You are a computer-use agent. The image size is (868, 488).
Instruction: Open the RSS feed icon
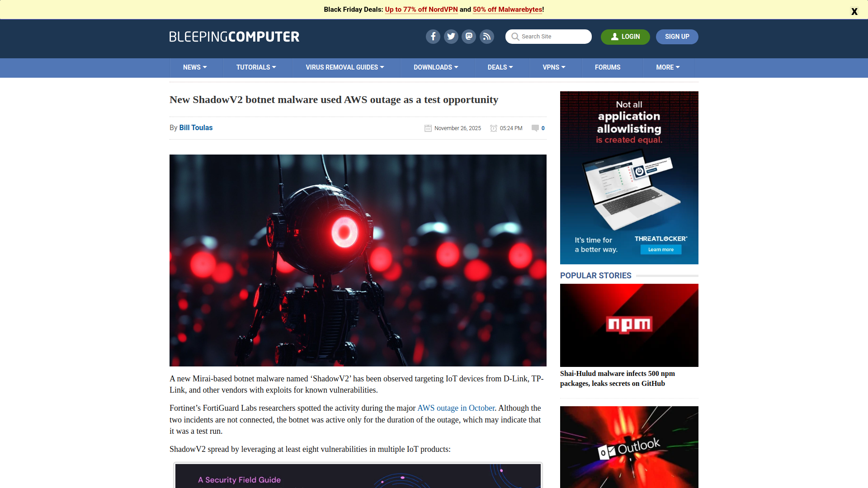click(486, 37)
